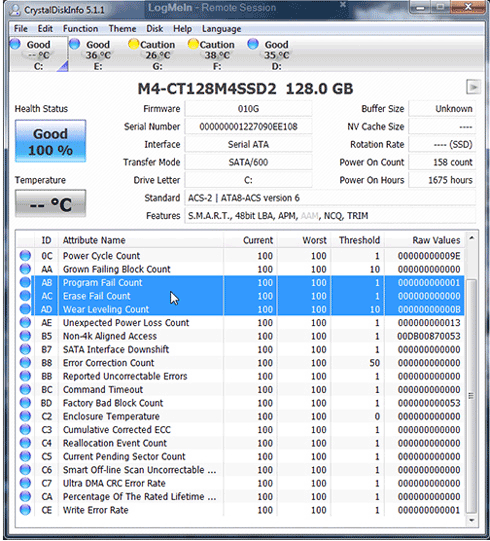The height and width of the screenshot is (541, 490).
Task: Open the Theme menu
Action: [122, 29]
